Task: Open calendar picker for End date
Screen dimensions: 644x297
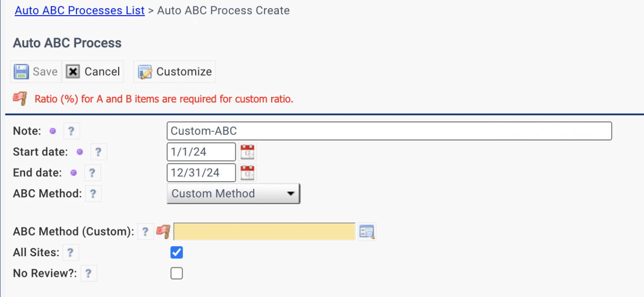Action: 248,173
